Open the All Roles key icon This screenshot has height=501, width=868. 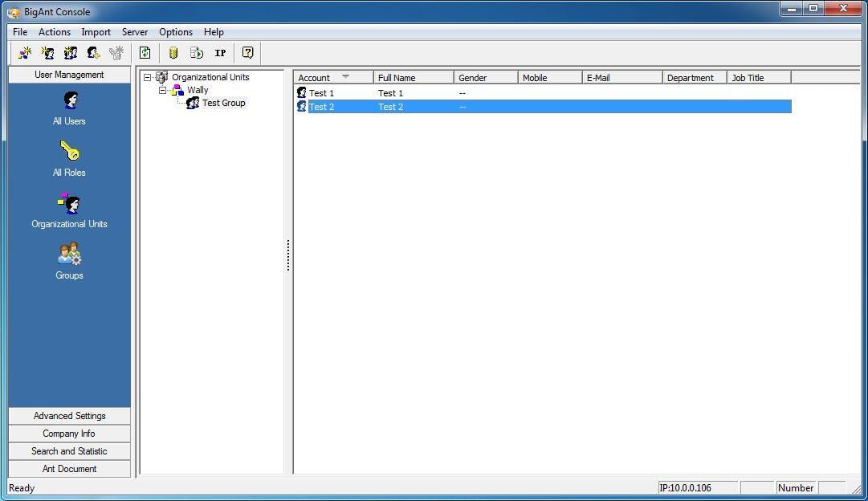click(69, 150)
